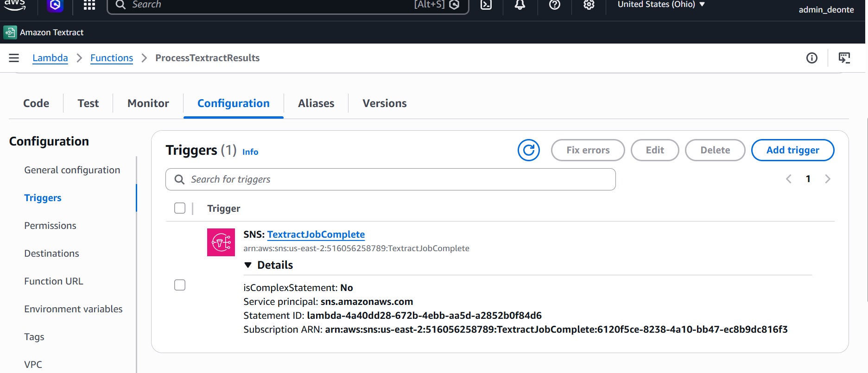The image size is (868, 373).
Task: Open General configuration section
Action: click(72, 170)
